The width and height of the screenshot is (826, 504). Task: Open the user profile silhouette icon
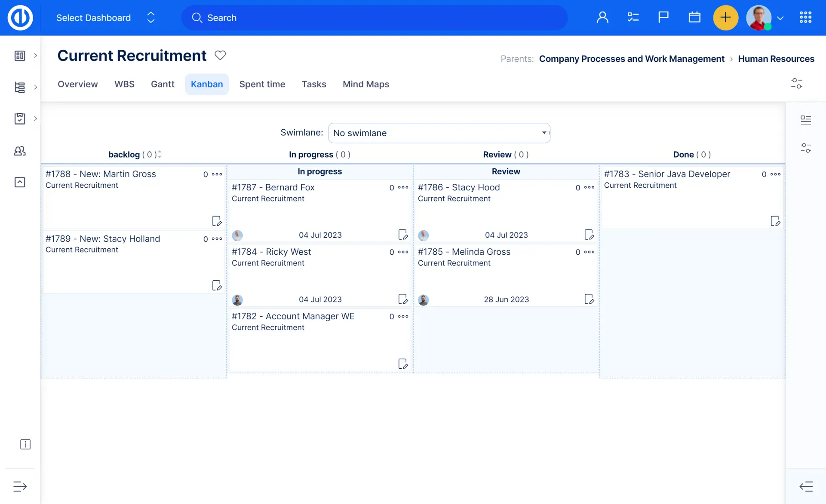pyautogui.click(x=602, y=18)
